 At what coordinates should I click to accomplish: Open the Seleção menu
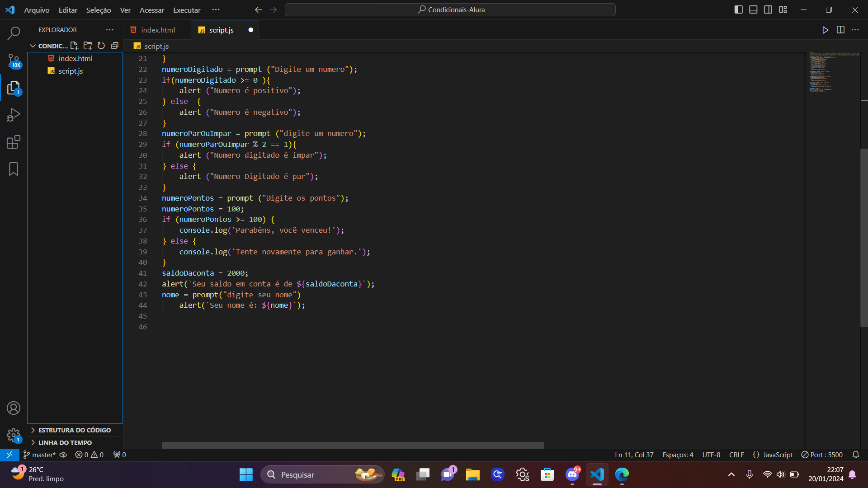(99, 10)
